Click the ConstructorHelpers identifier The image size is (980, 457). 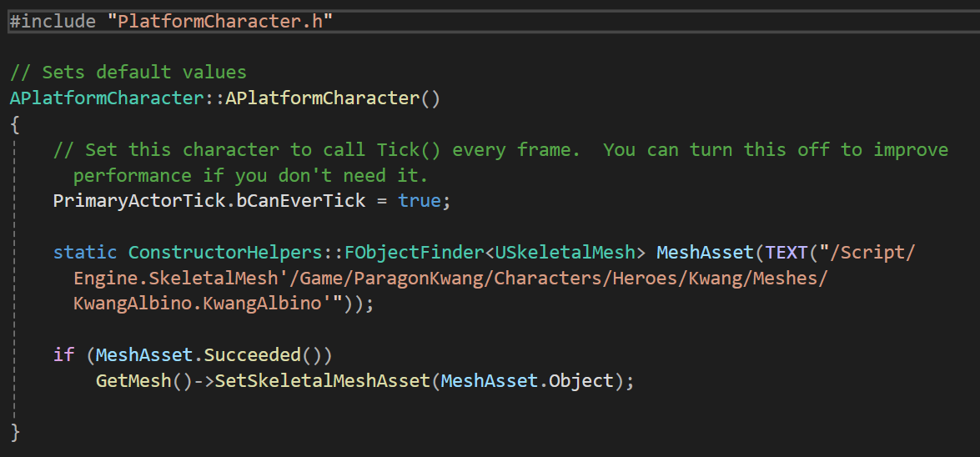[226, 253]
